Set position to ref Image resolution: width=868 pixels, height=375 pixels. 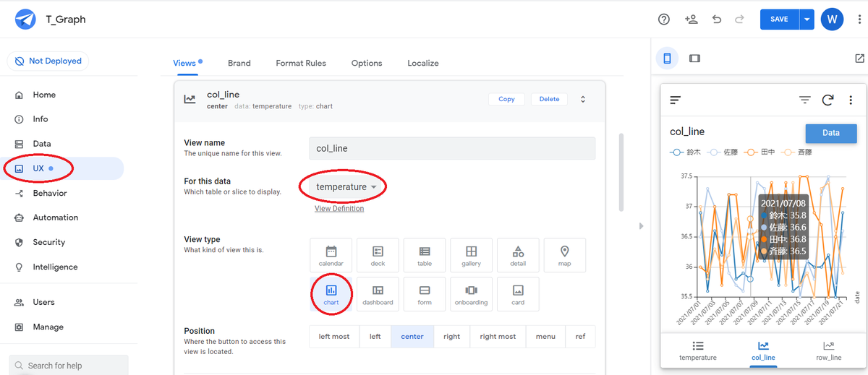pos(580,337)
